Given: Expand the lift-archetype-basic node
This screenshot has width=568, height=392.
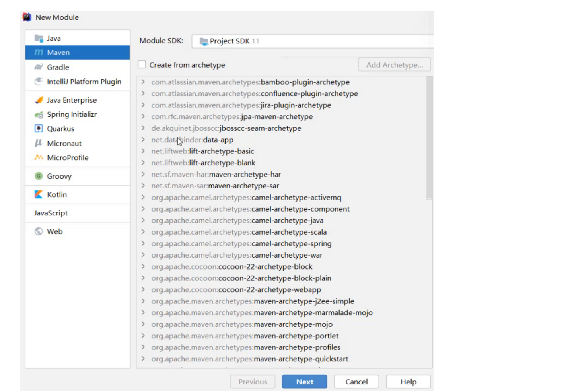Looking at the screenshot, I should pos(143,151).
